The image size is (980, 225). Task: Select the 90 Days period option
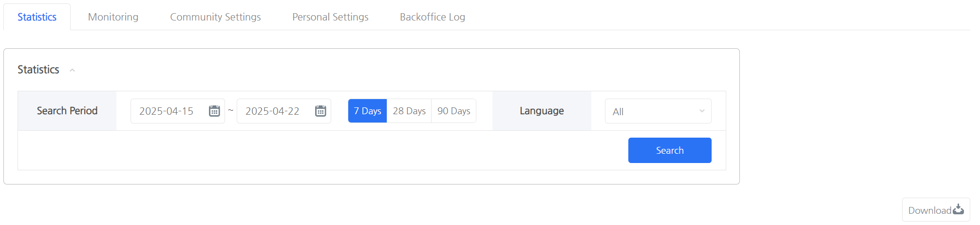(453, 111)
